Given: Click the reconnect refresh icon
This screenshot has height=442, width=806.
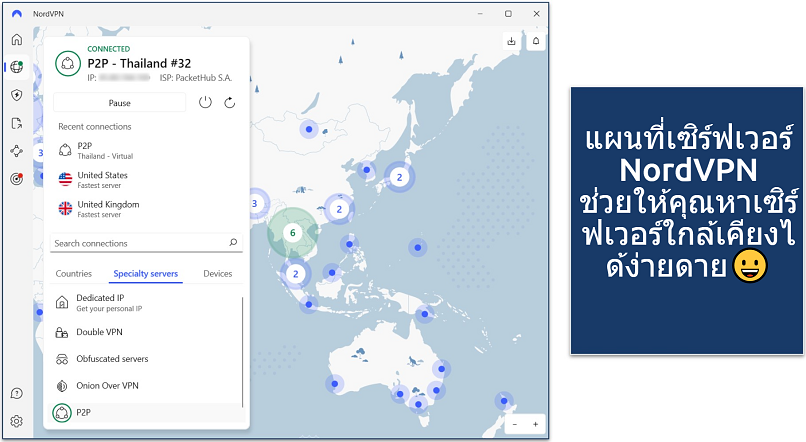Looking at the screenshot, I should (x=230, y=103).
